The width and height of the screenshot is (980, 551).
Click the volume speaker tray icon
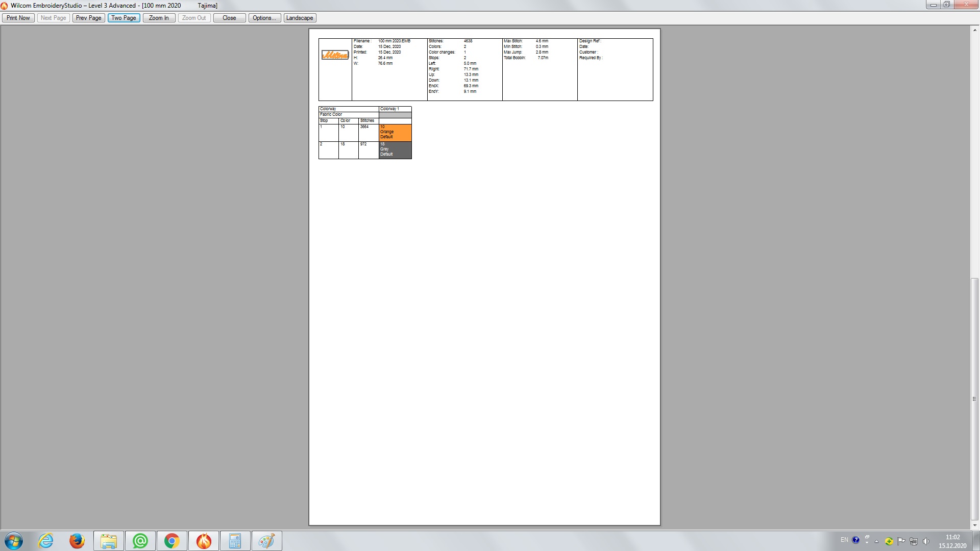[x=926, y=541]
